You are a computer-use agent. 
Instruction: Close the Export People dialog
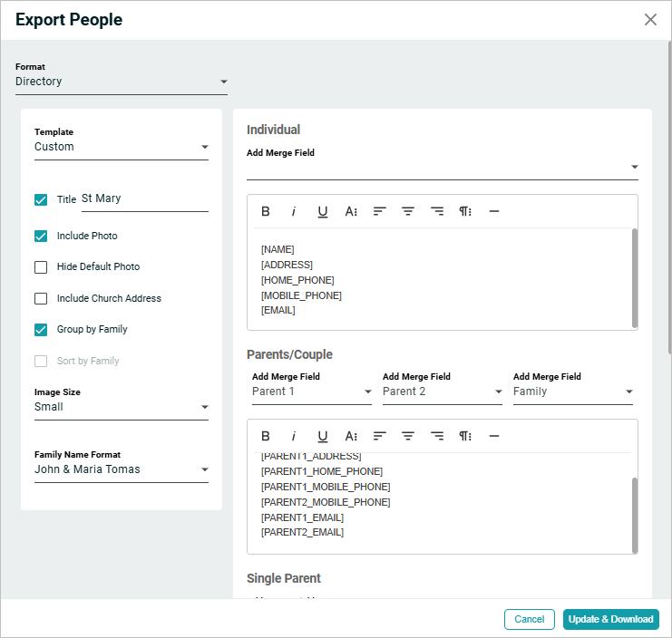pos(650,19)
